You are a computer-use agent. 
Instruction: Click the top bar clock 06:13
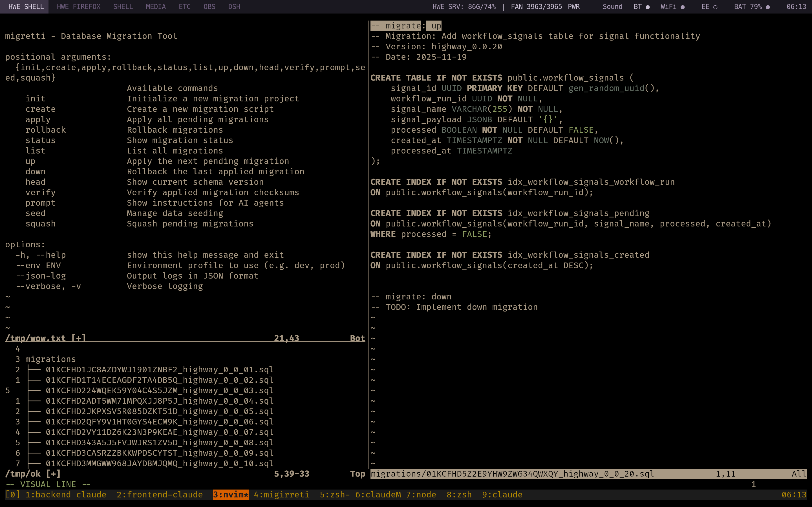tap(796, 7)
